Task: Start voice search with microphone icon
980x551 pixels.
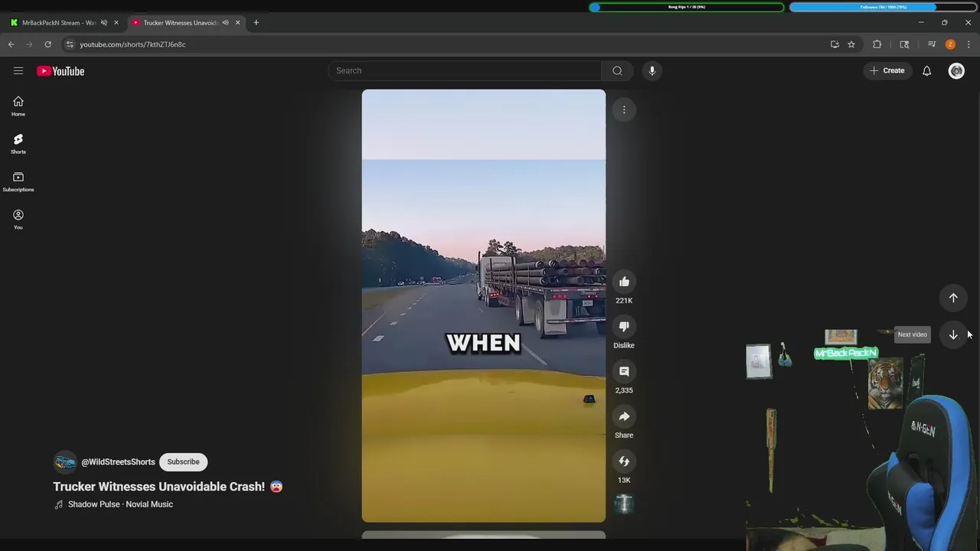Action: pyautogui.click(x=652, y=70)
